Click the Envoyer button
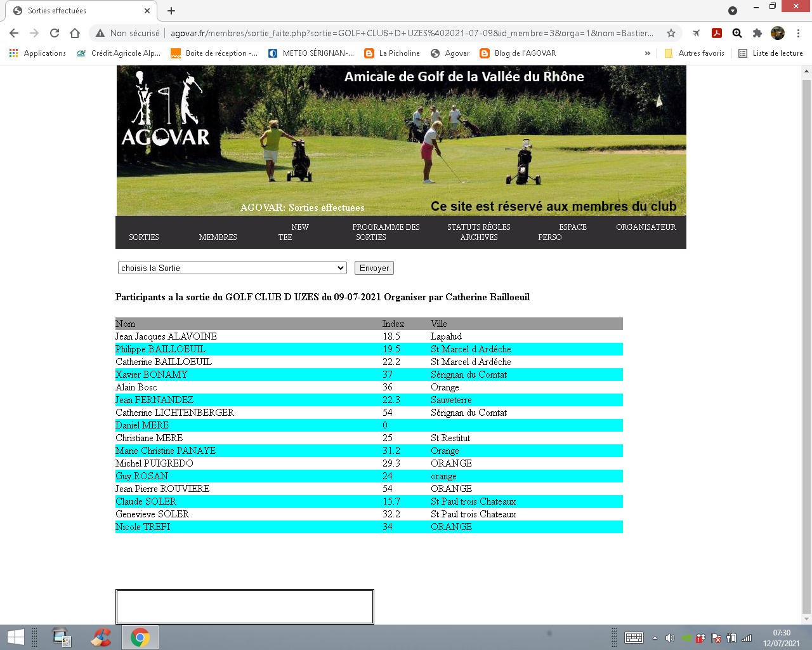The height and width of the screenshot is (650, 812). click(374, 268)
